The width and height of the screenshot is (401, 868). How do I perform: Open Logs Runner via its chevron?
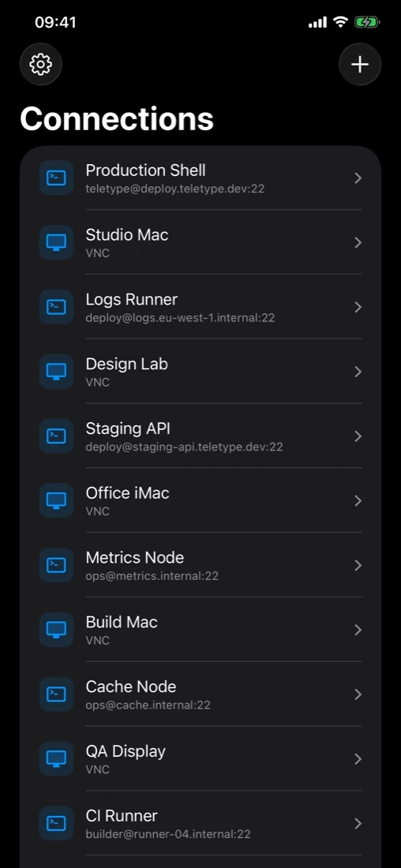(x=358, y=307)
